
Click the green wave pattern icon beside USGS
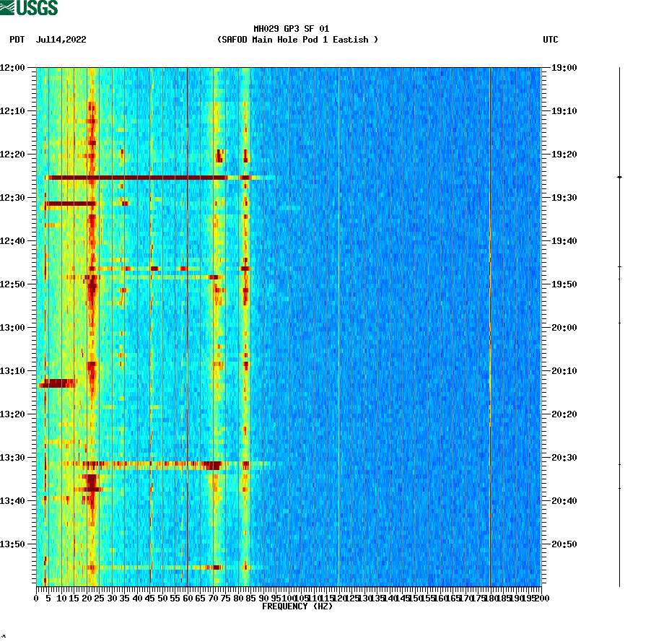pyautogui.click(x=7, y=6)
